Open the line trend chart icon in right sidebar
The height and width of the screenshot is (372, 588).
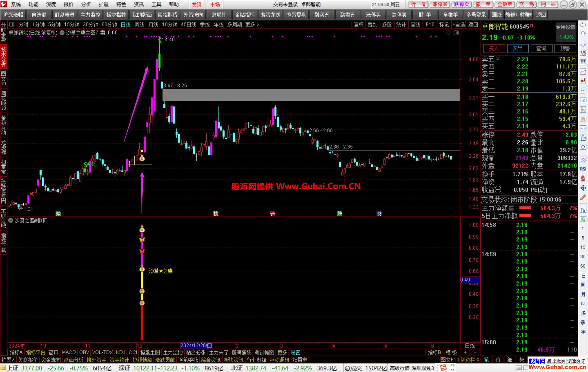click(x=583, y=72)
